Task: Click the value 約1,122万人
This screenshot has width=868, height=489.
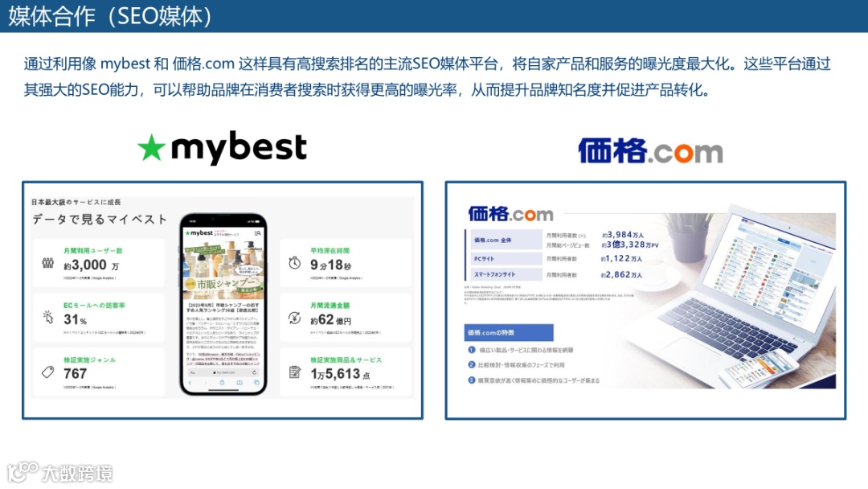Action: pos(621,259)
